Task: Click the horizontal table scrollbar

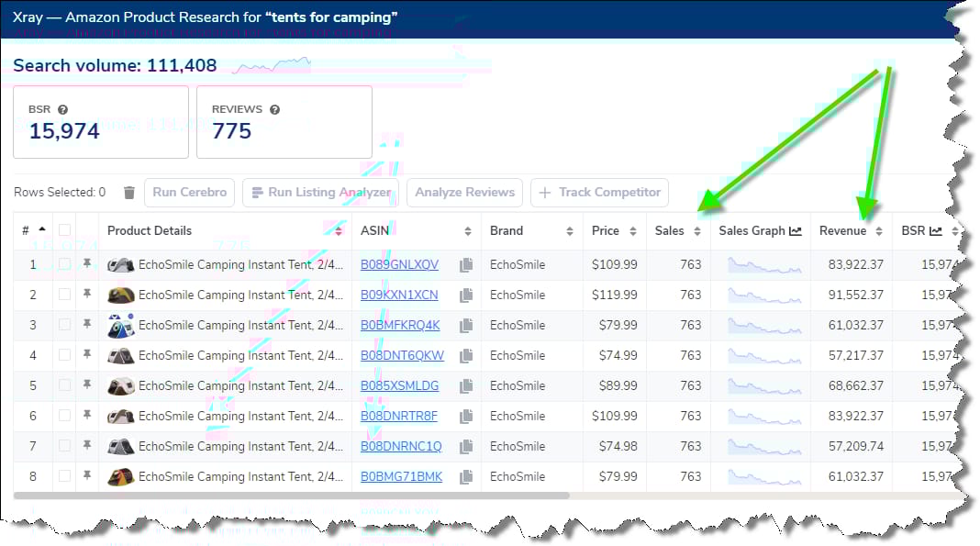Action: click(291, 496)
